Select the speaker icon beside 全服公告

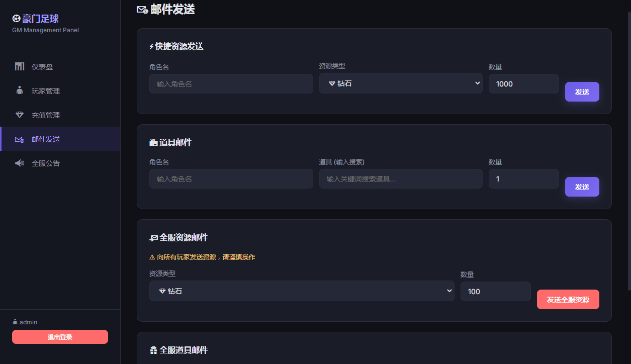(19, 163)
